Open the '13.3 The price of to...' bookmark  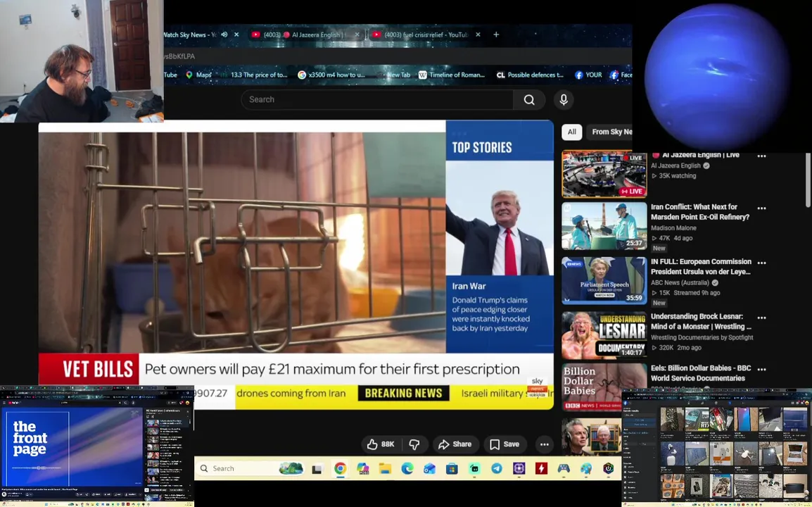(253, 75)
